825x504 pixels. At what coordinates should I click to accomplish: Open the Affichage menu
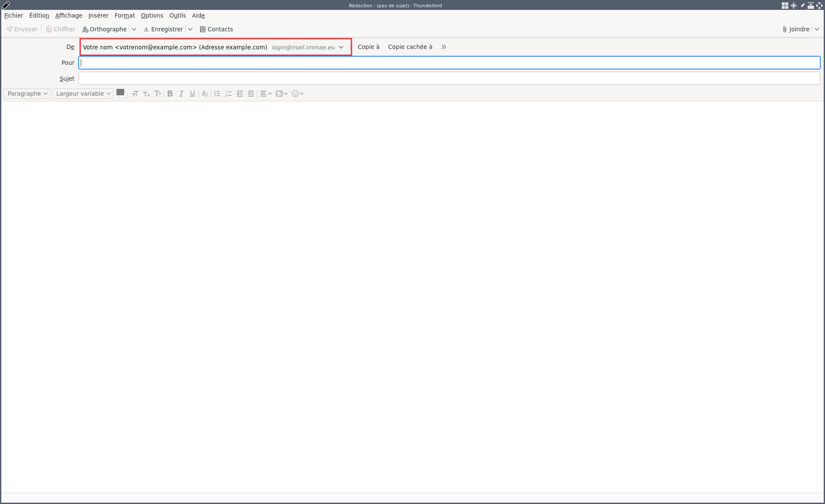pyautogui.click(x=69, y=15)
